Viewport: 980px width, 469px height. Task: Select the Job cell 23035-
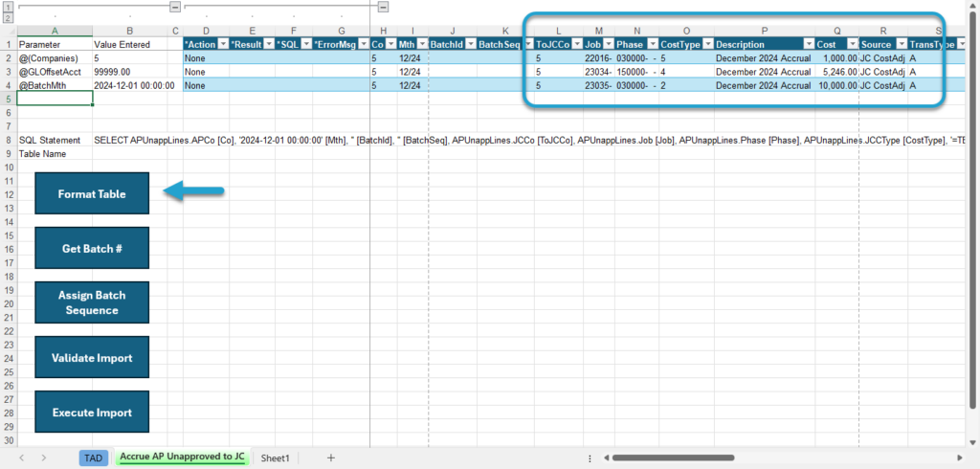point(599,85)
